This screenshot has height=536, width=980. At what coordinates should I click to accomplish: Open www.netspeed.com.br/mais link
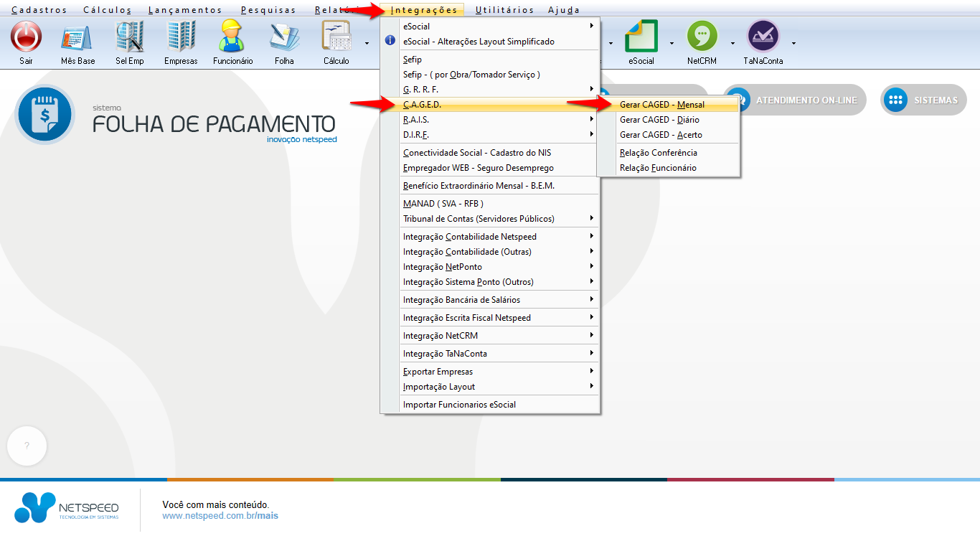(220, 515)
